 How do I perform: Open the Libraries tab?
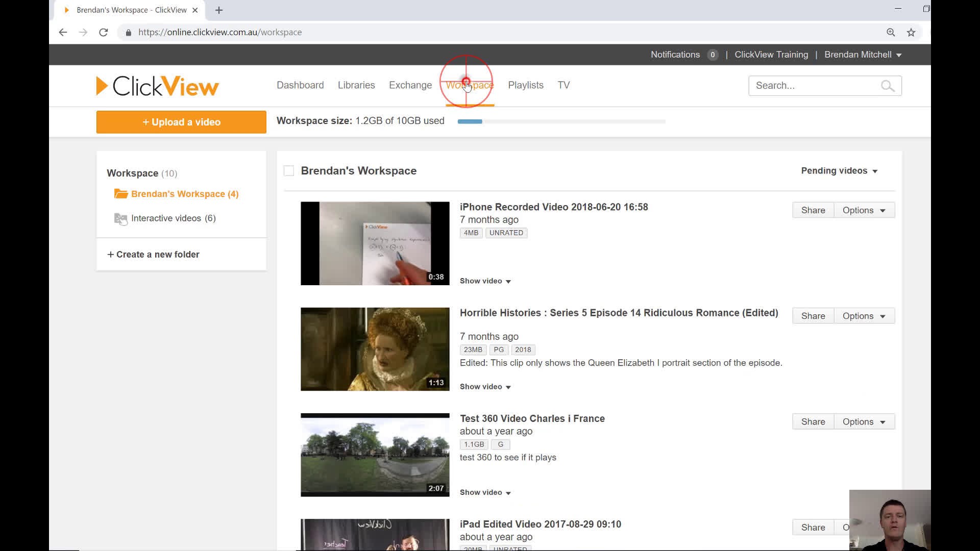tap(356, 85)
